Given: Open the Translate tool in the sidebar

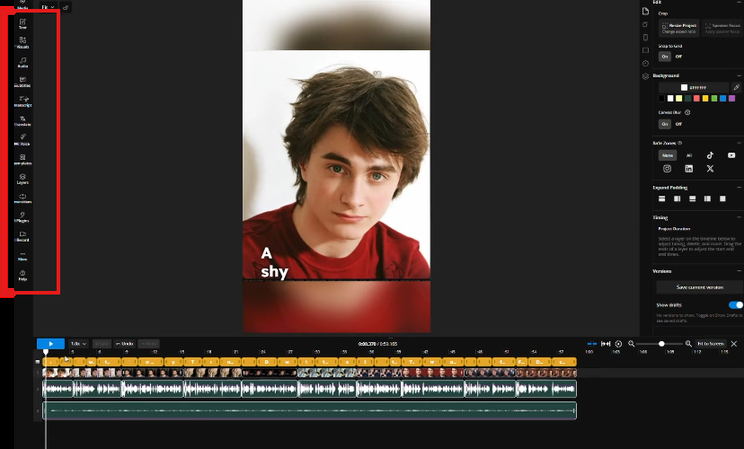Looking at the screenshot, I should point(22,121).
